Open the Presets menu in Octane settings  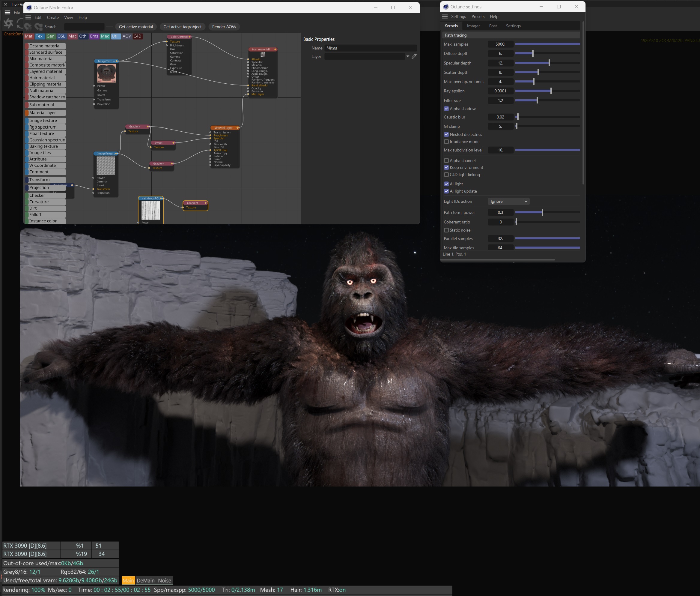478,16
